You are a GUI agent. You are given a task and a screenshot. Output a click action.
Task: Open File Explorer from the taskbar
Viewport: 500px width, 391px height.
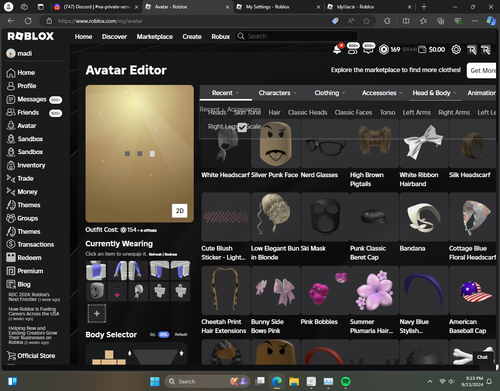[x=294, y=381]
